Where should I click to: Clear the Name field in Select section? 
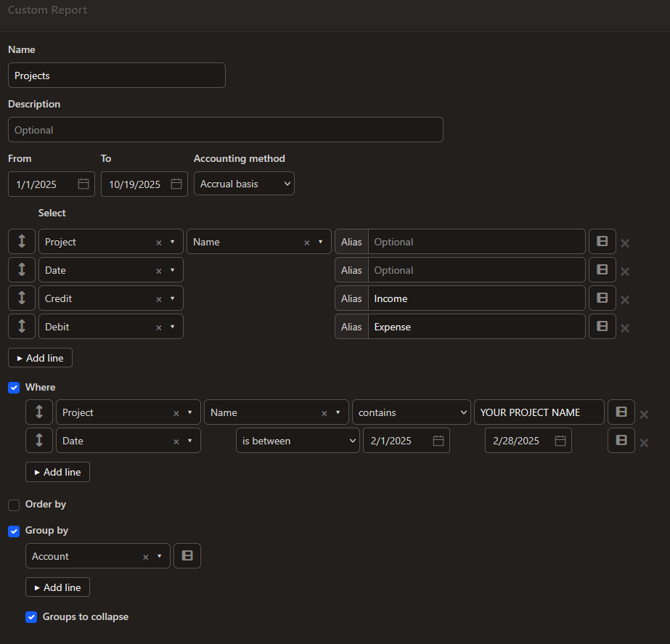click(x=307, y=242)
